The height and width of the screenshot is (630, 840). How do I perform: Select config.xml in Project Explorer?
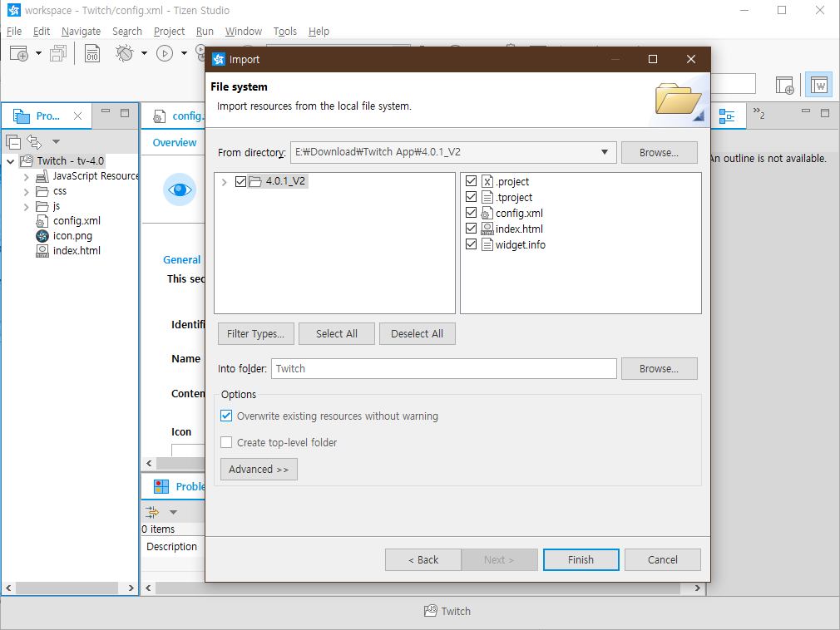coord(68,221)
